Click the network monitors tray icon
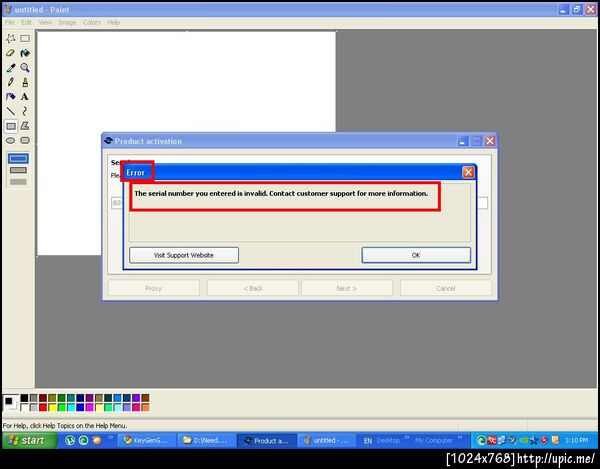The width and height of the screenshot is (600, 469). (x=502, y=440)
